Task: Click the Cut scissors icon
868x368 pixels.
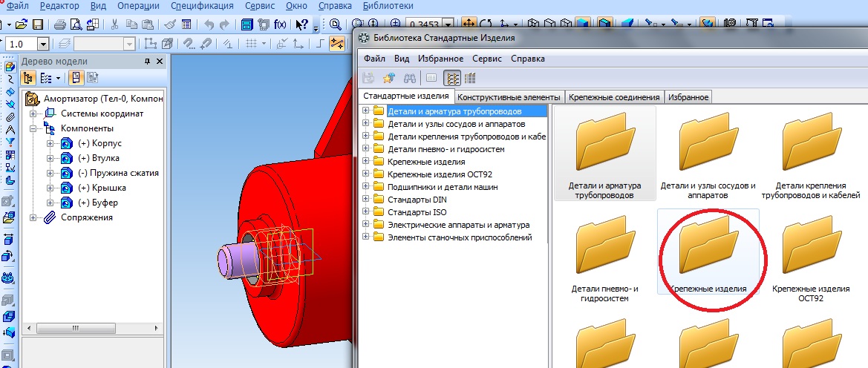Action: pos(114,24)
